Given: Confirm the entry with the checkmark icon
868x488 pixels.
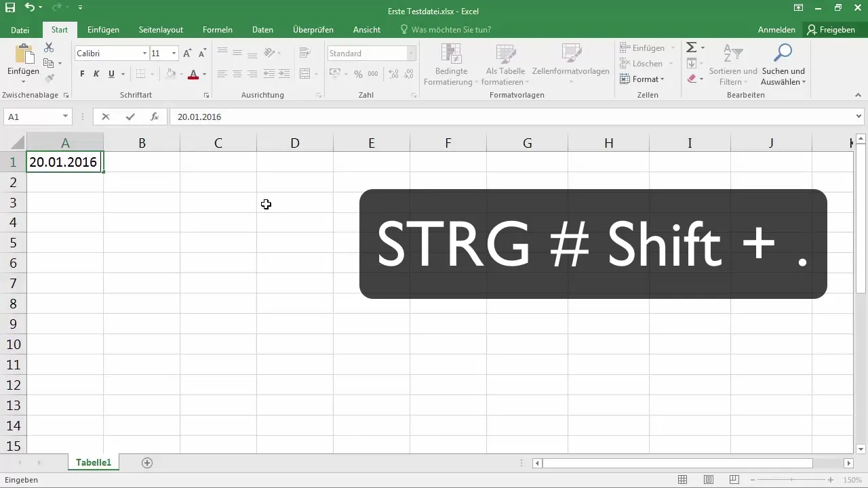Looking at the screenshot, I should [x=130, y=117].
